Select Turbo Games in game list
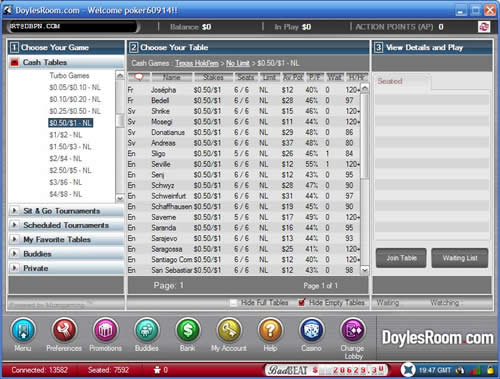Viewport: 500px width, 379px height. tap(69, 75)
